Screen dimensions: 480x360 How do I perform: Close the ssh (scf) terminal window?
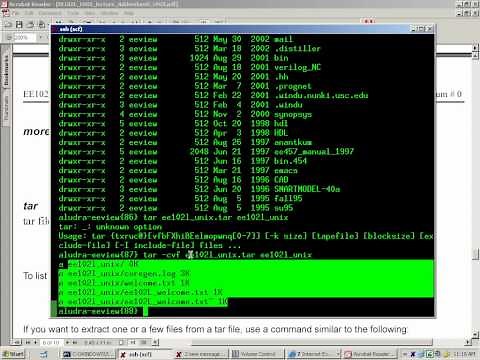click(429, 29)
